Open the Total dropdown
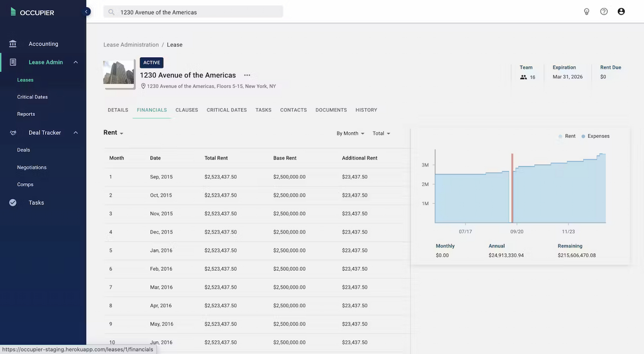Screen dimensions: 644x354 click(x=381, y=133)
